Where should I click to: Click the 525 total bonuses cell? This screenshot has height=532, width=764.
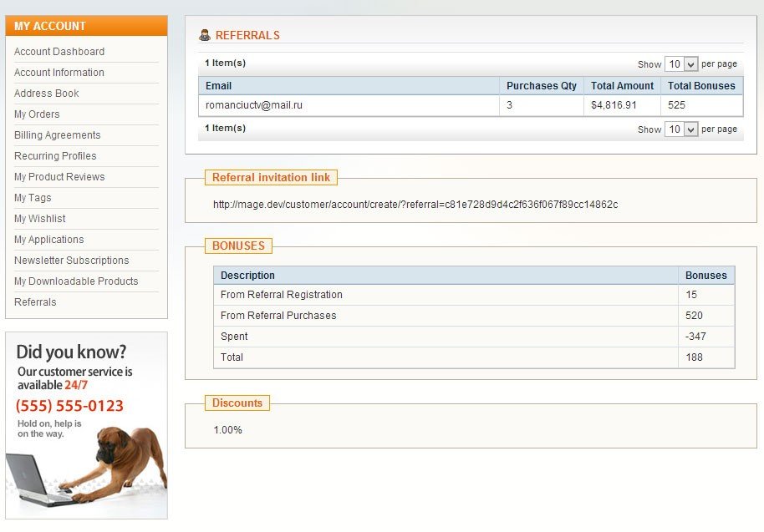point(701,105)
